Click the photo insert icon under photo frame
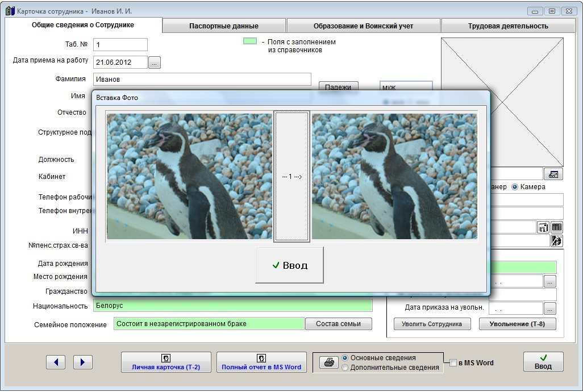This screenshot has width=583, height=392. (553, 174)
